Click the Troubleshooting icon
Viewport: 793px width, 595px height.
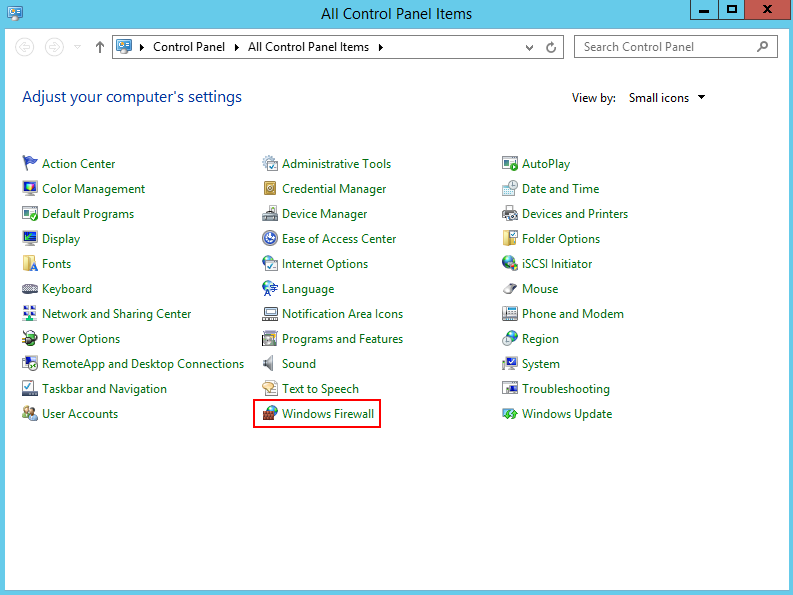click(x=510, y=388)
